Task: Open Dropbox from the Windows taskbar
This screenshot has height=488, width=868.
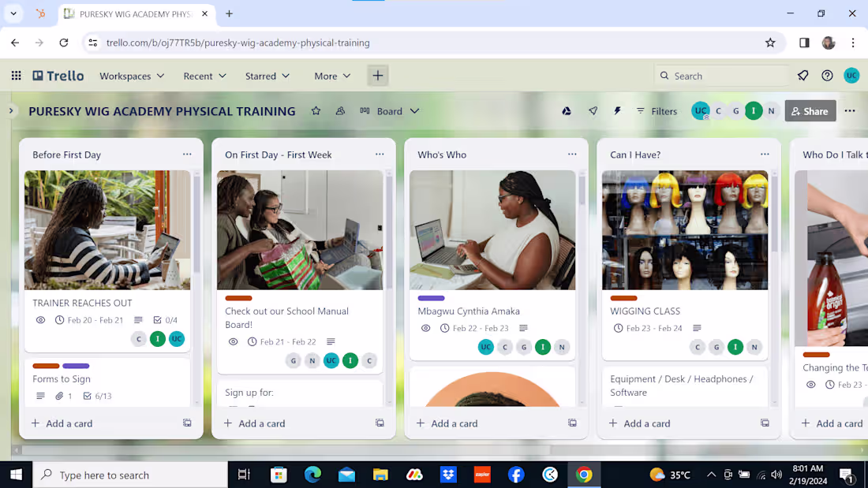Action: point(448,475)
